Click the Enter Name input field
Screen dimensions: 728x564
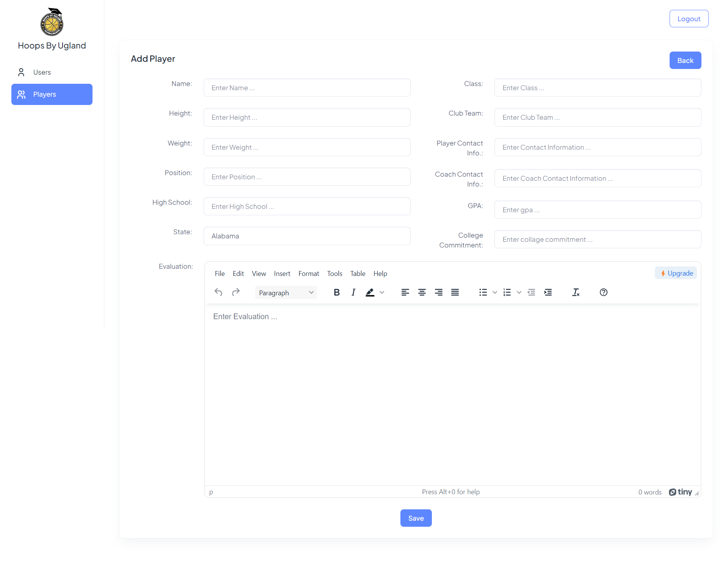pyautogui.click(x=307, y=88)
